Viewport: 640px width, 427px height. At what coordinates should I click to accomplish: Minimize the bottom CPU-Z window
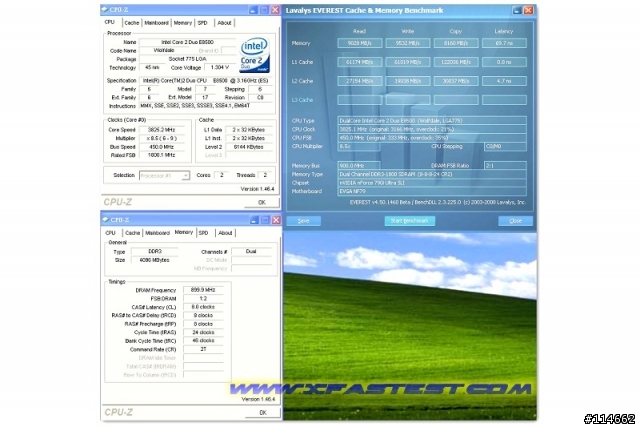(254, 220)
